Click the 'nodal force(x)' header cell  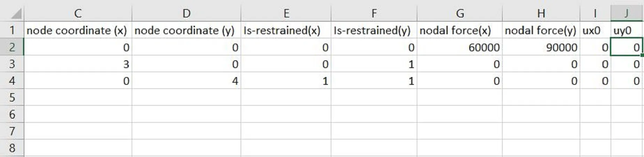(x=460, y=30)
